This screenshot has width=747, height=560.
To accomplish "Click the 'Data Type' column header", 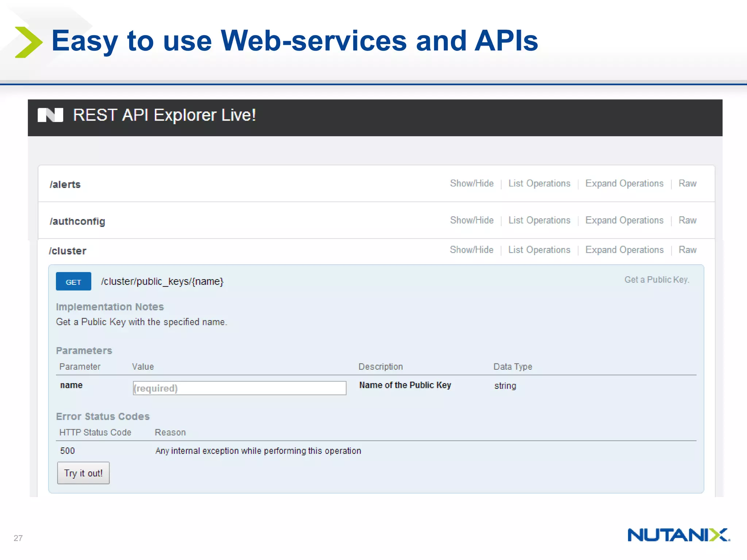I will (x=513, y=367).
